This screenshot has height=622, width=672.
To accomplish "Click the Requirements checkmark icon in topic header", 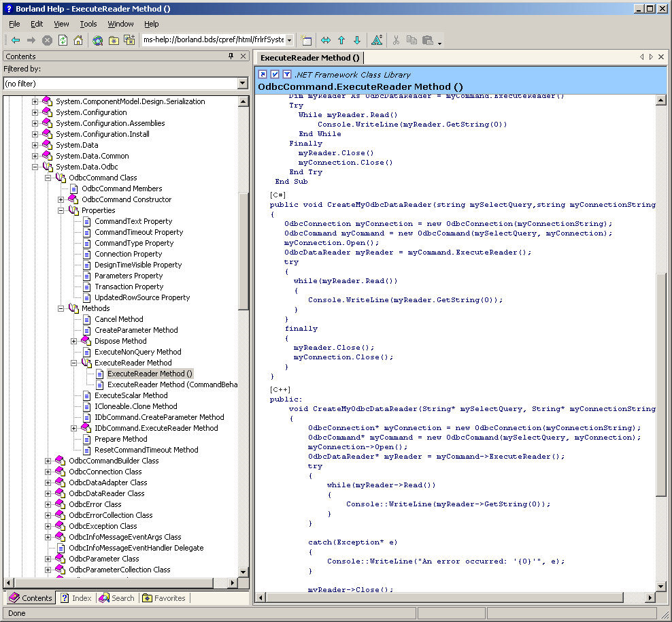I will coord(275,74).
